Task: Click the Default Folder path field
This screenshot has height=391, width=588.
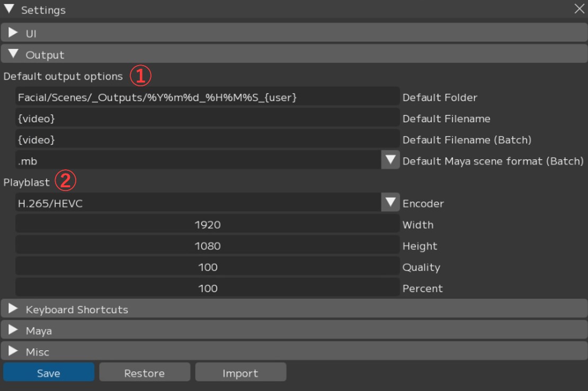Action: coord(207,97)
